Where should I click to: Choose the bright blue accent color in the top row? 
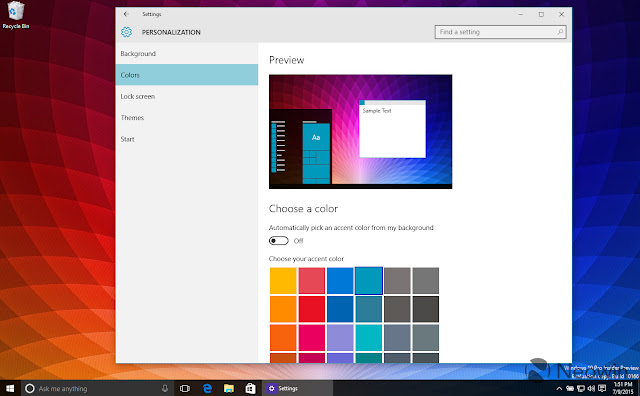340,281
